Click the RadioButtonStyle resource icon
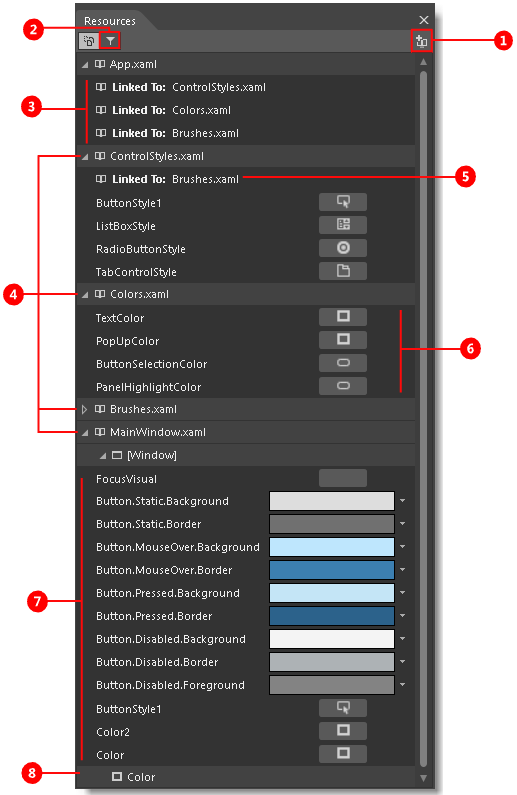The width and height of the screenshot is (517, 795). pos(343,248)
